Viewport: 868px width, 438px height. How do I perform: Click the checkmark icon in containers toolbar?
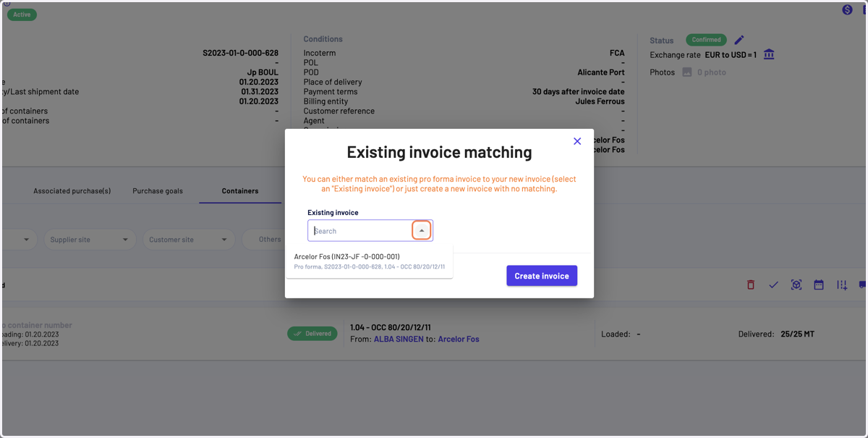click(773, 285)
